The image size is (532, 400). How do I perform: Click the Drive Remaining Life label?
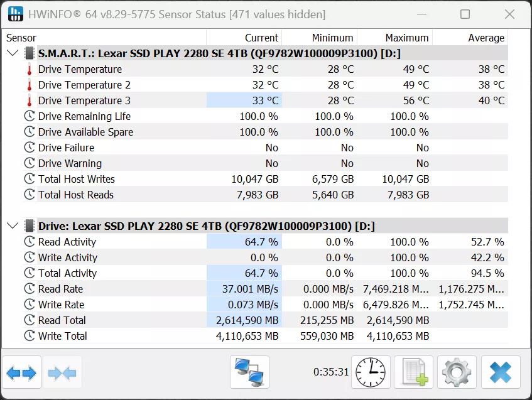84,116
